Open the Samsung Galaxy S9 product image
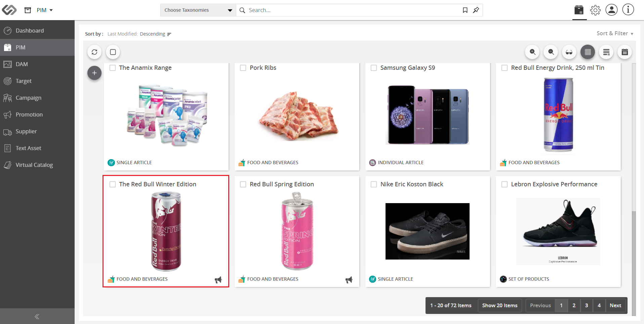The width and height of the screenshot is (644, 324). pyautogui.click(x=428, y=115)
